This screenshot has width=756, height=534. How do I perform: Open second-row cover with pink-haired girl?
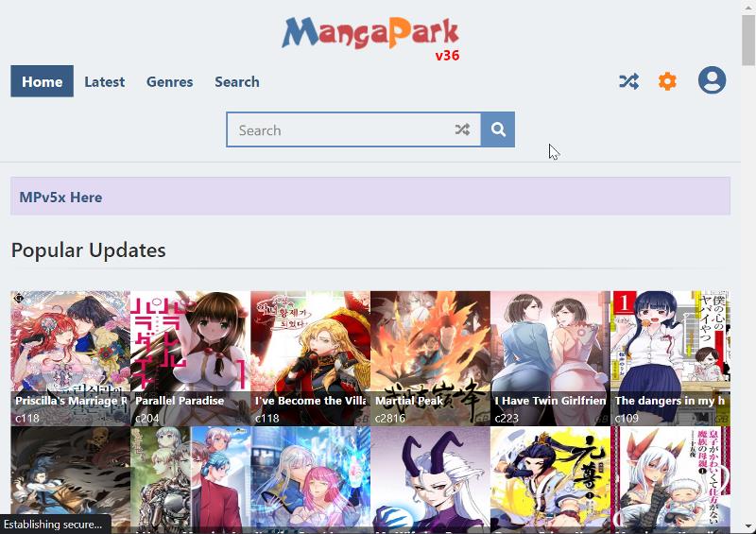[x=311, y=479]
